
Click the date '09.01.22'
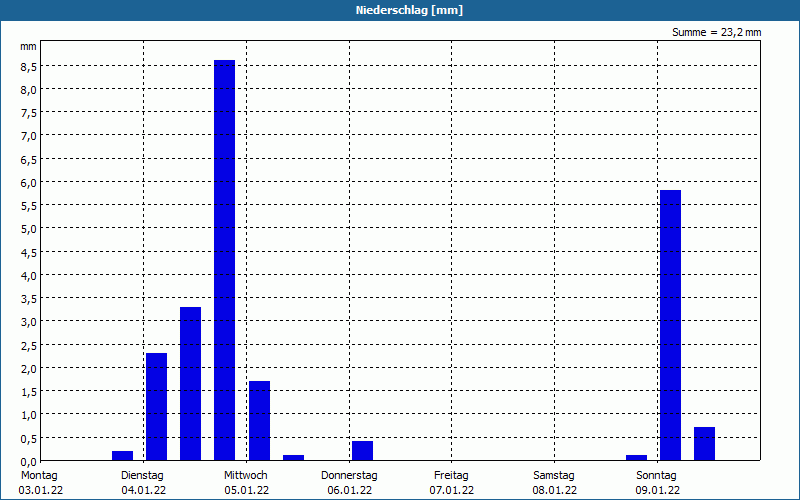click(657, 491)
